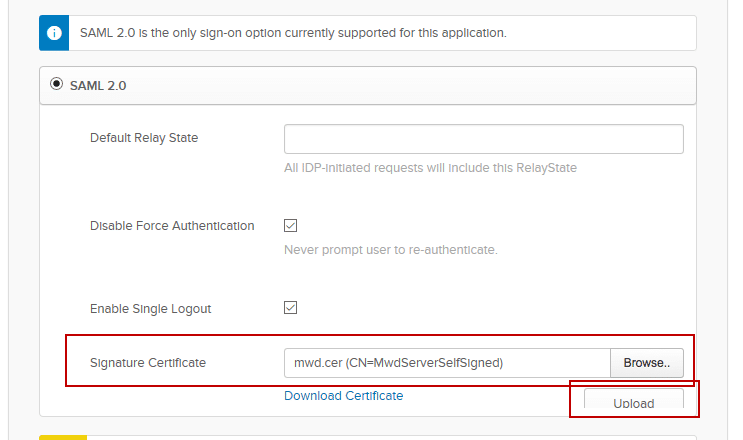Click the Signature Certificate label

148,362
